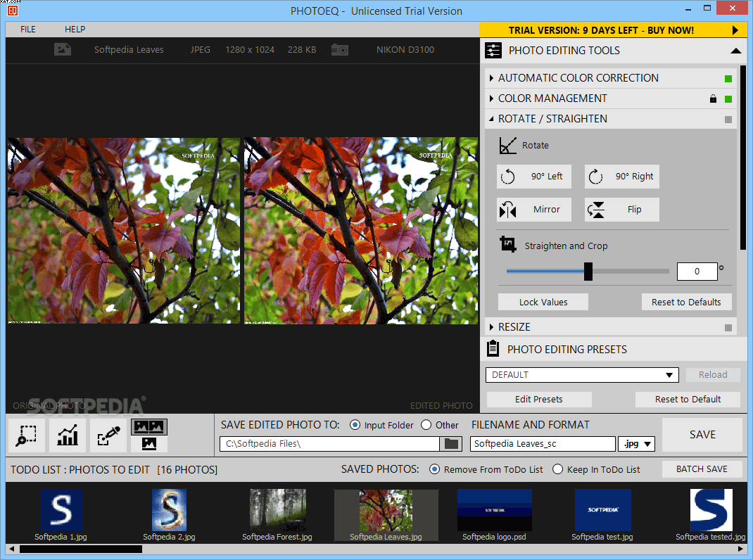Click the SAVE button
This screenshot has height=560, width=753.
(x=702, y=435)
